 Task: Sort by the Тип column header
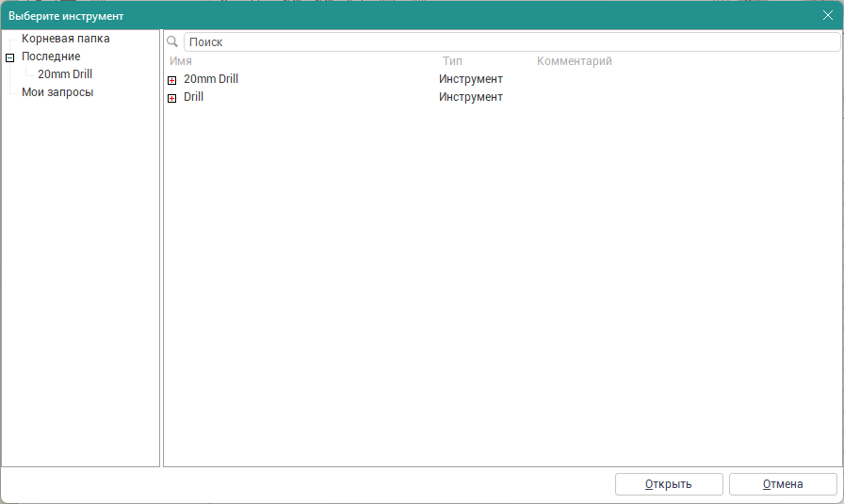pos(452,61)
